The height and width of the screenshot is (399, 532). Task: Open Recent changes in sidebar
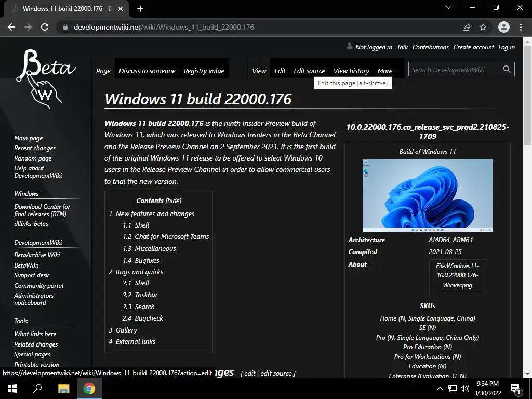pyautogui.click(x=35, y=148)
